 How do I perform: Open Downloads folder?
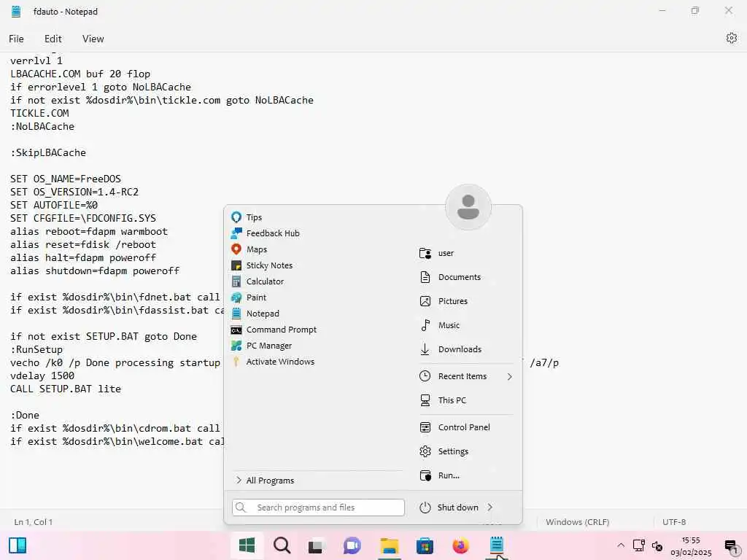tap(451, 349)
